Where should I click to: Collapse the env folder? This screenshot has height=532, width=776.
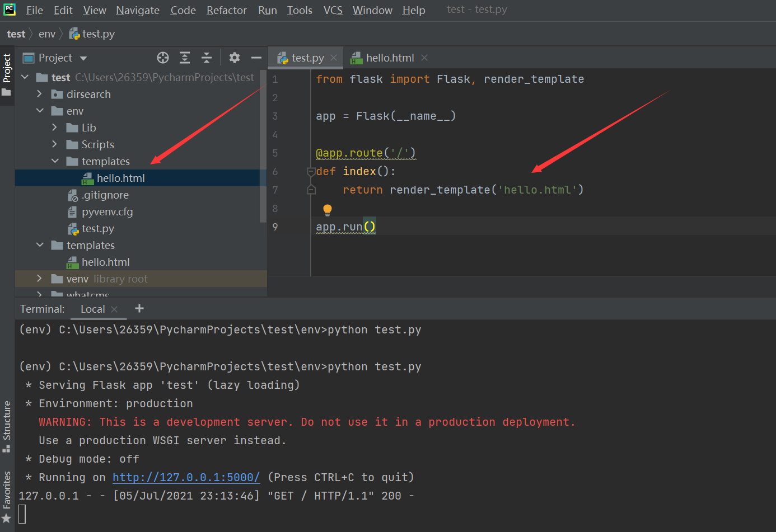[40, 111]
